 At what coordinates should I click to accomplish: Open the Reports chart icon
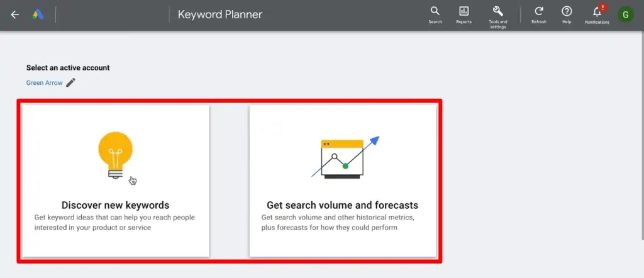(x=464, y=11)
